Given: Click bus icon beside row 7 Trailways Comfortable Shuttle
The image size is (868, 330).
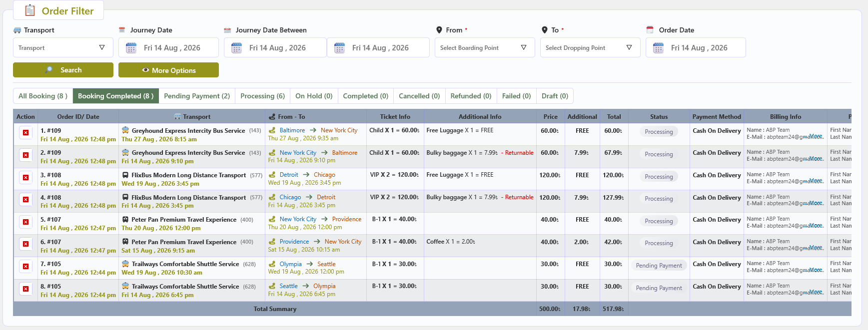Looking at the screenshot, I should [125, 264].
